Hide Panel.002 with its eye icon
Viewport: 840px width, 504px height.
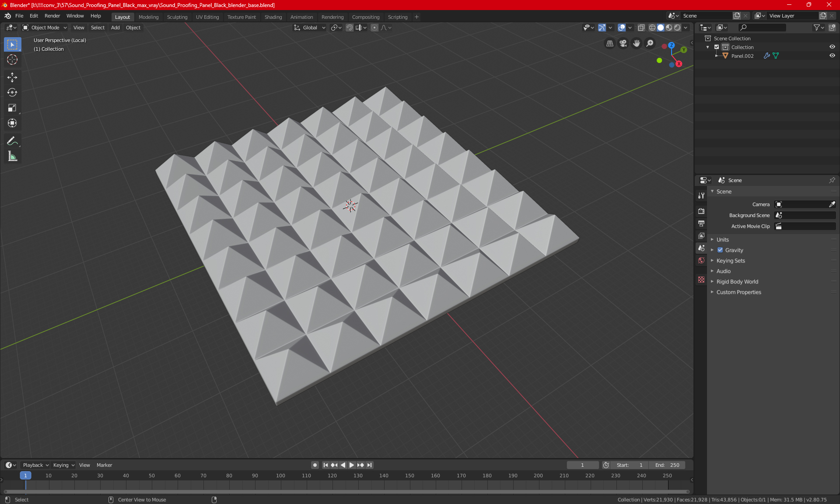832,56
